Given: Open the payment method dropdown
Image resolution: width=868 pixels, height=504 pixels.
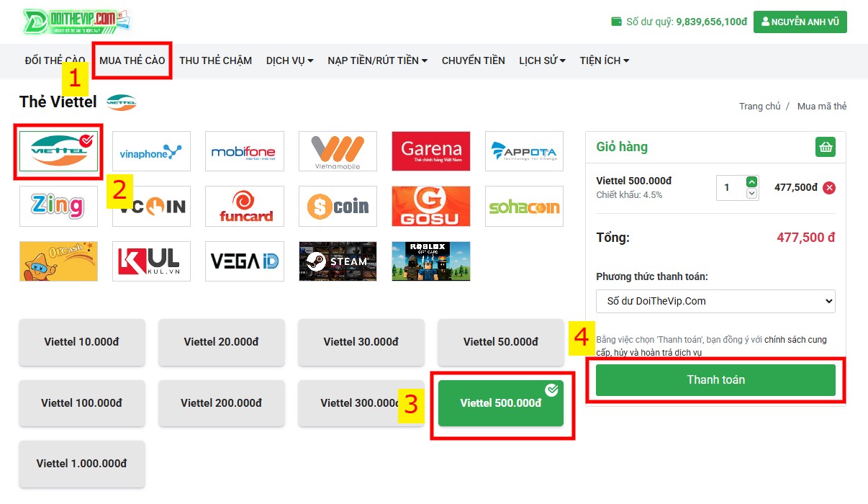Looking at the screenshot, I should [715, 301].
